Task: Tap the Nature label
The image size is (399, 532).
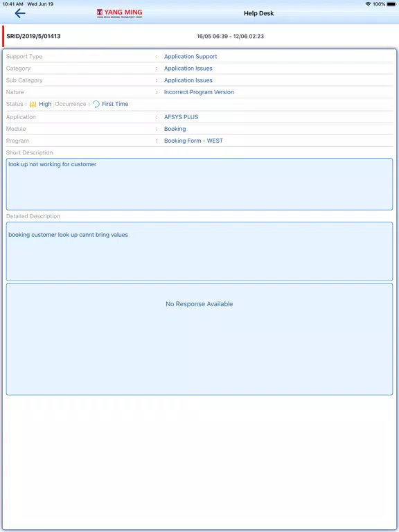Action: [x=15, y=92]
